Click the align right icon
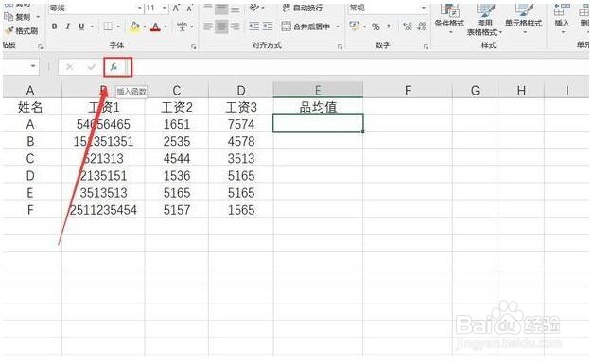This screenshot has height=364, width=594. (x=236, y=26)
